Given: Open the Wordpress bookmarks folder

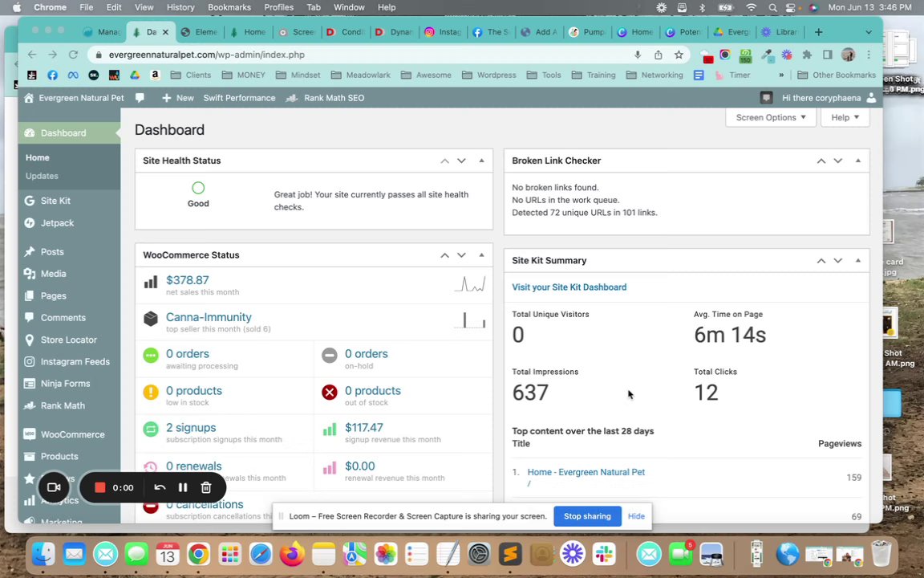Looking at the screenshot, I should [488, 75].
